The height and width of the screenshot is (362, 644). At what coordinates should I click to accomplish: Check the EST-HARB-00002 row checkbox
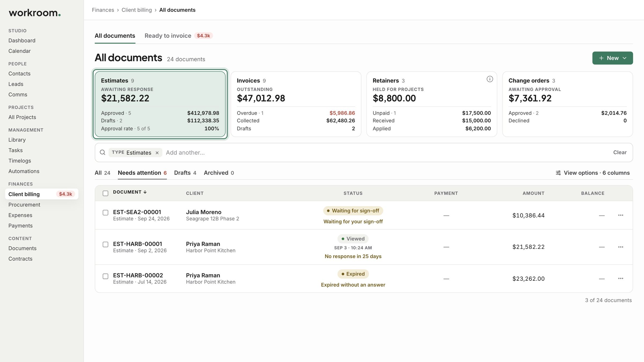(x=105, y=276)
